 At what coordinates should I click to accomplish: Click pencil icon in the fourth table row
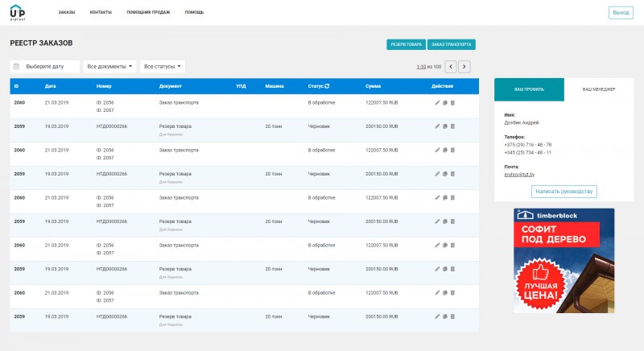(437, 174)
